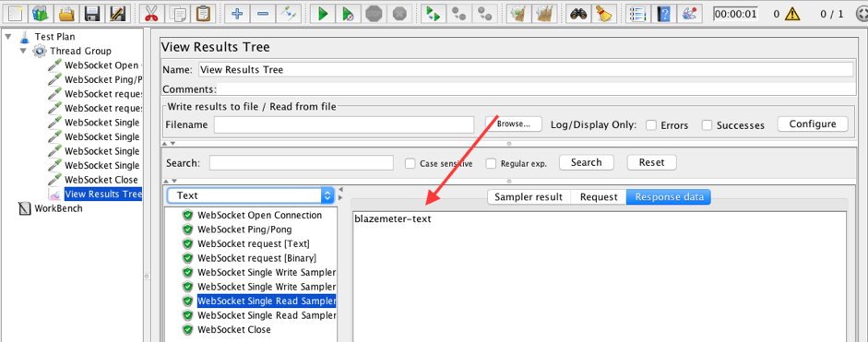
Task: Click the Search button
Action: tap(587, 162)
